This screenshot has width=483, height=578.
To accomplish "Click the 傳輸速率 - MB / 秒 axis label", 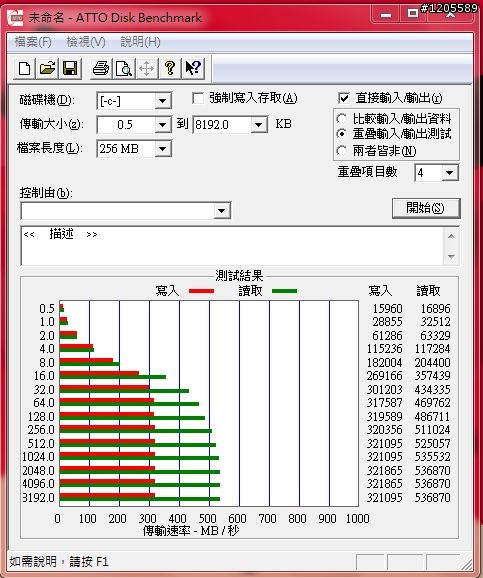I will click(191, 530).
